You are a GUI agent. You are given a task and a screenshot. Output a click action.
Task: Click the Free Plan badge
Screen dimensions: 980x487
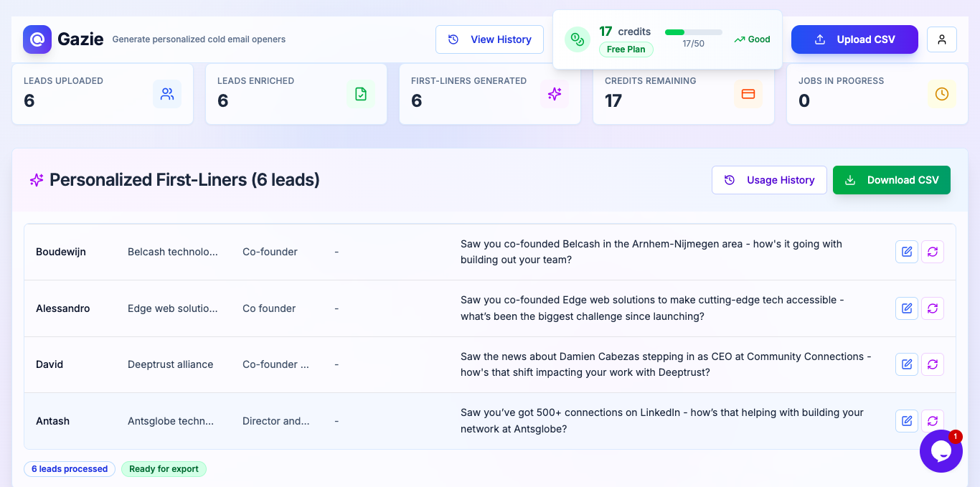[x=626, y=49]
